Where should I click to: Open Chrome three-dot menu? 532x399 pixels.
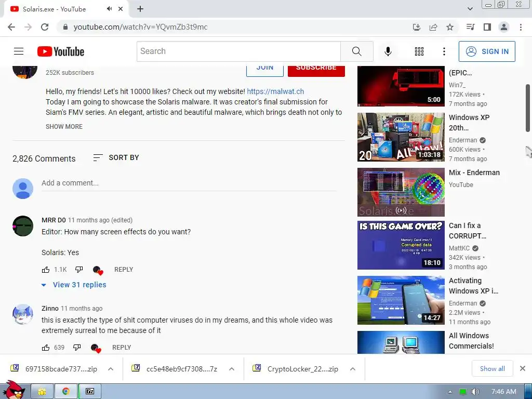tap(521, 27)
